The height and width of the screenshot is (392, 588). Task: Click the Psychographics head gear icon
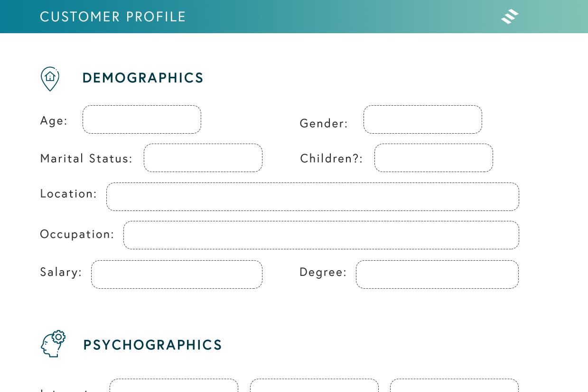point(53,344)
